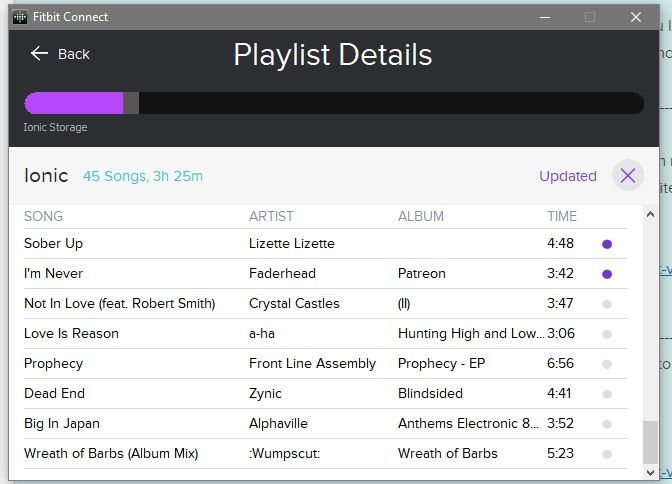672x484 pixels.
Task: Click the Back text button
Action: [x=74, y=54]
